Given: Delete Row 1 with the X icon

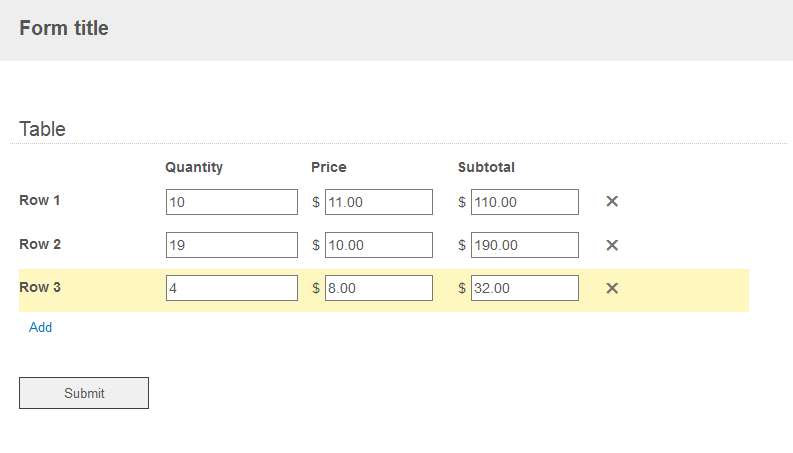Looking at the screenshot, I should [612, 202].
